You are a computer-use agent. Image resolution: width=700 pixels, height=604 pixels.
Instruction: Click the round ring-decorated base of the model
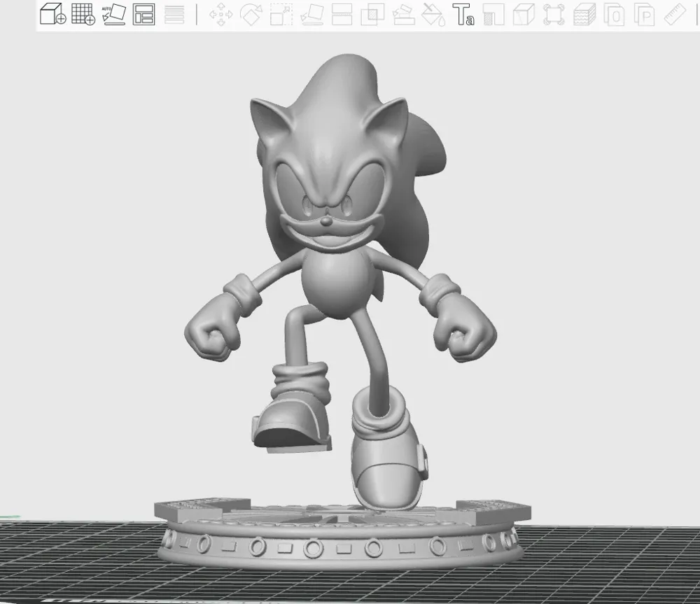(x=341, y=535)
